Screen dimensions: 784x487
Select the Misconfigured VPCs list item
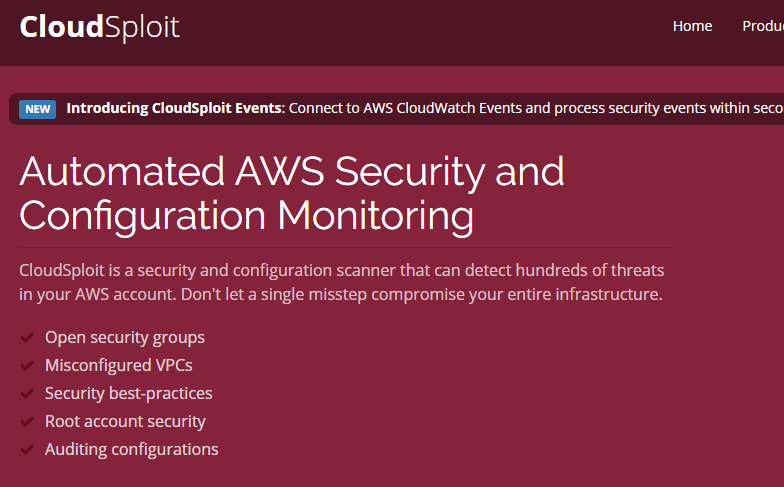118,366
